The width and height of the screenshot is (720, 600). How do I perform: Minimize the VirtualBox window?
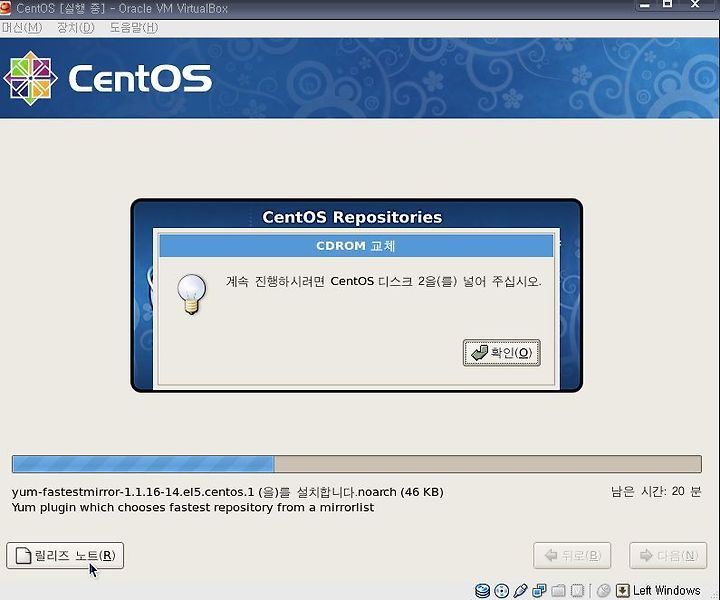[645, 5]
